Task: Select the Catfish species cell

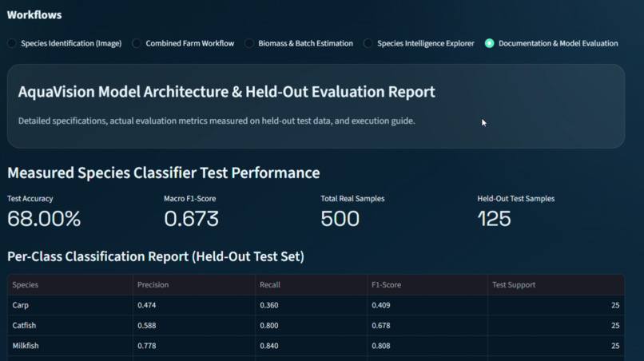Action: (x=70, y=325)
